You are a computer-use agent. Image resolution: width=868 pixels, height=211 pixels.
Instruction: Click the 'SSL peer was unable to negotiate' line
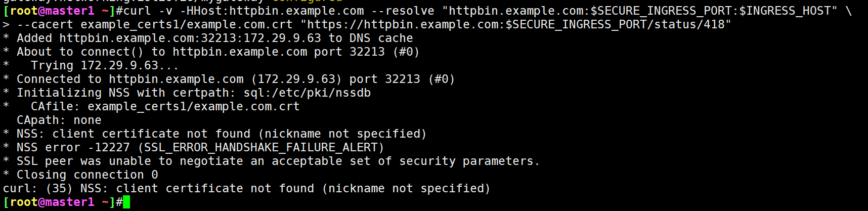pyautogui.click(x=271, y=161)
